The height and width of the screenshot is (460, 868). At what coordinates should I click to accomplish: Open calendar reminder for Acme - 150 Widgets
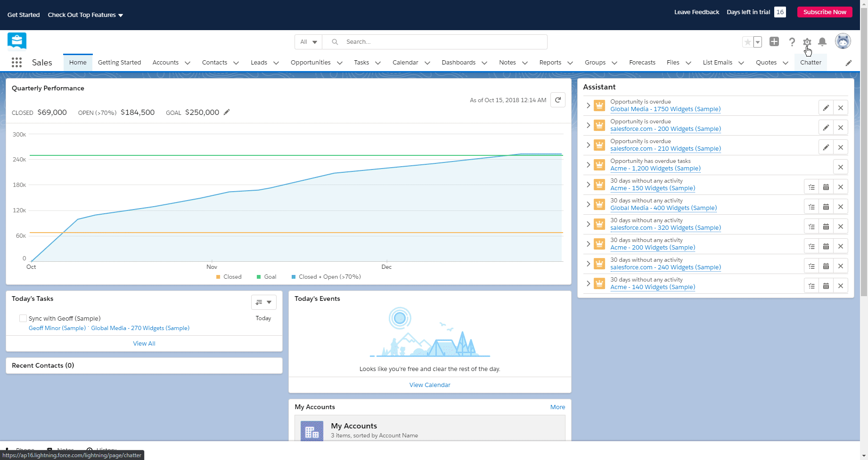[x=826, y=186]
